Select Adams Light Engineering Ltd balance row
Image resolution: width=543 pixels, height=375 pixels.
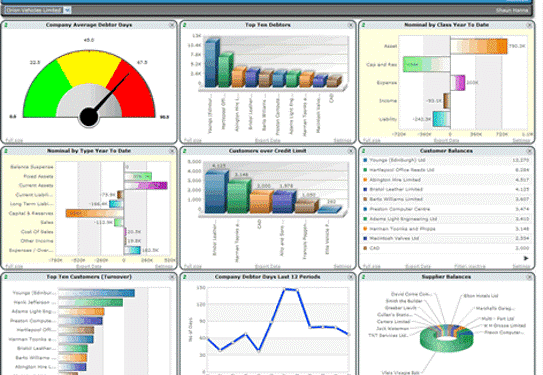(446, 219)
